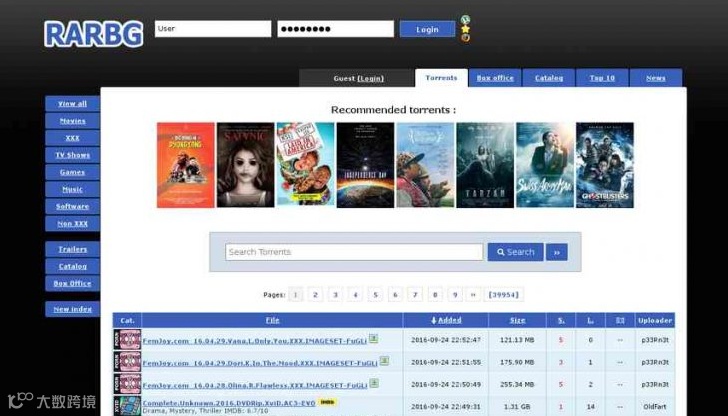Open the Ghostbusters movie poster
Image resolution: width=728 pixels, height=416 pixels.
pyautogui.click(x=605, y=165)
